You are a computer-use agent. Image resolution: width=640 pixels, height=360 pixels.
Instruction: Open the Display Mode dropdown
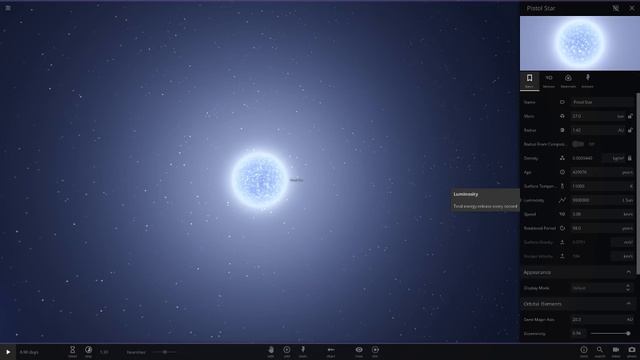(602, 288)
